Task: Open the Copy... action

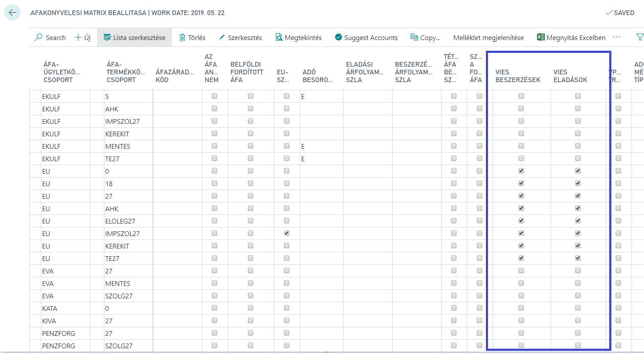Action: 425,37
